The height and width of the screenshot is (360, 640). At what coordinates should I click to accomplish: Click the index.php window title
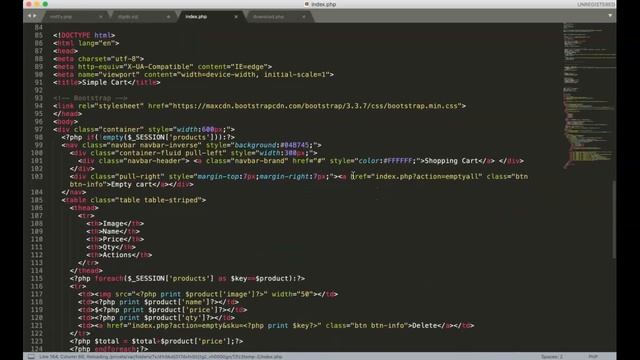pos(323,4)
